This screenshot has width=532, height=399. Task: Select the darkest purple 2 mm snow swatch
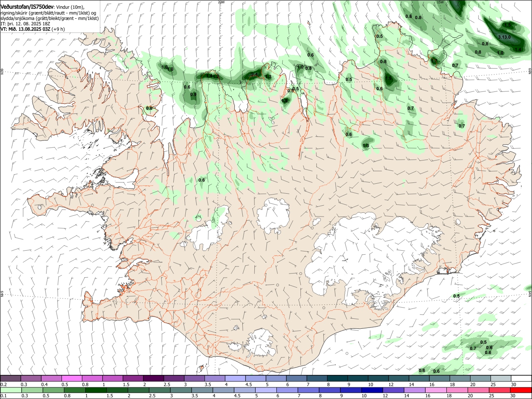click(153, 379)
